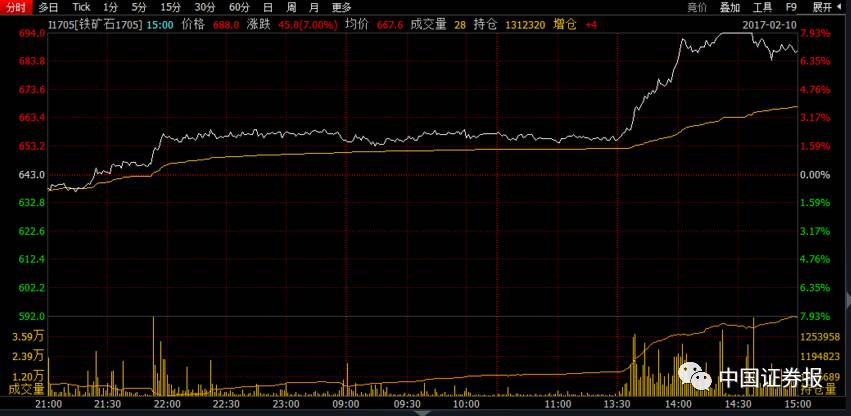Click the 增仓 label in header

[564, 24]
